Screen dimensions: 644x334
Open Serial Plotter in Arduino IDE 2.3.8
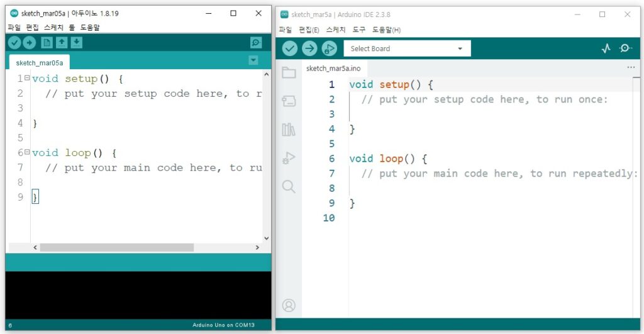pyautogui.click(x=606, y=48)
